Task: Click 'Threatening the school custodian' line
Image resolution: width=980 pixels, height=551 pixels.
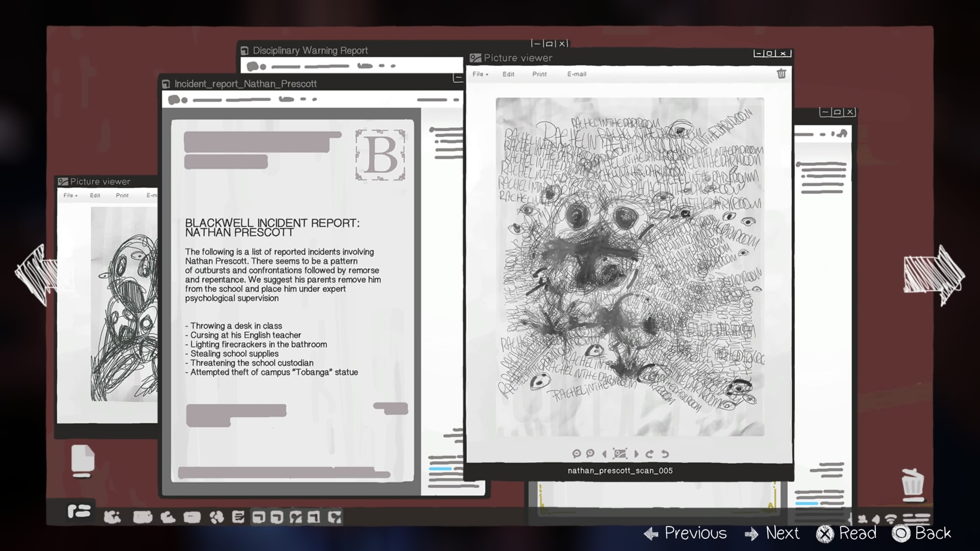Action: point(249,363)
